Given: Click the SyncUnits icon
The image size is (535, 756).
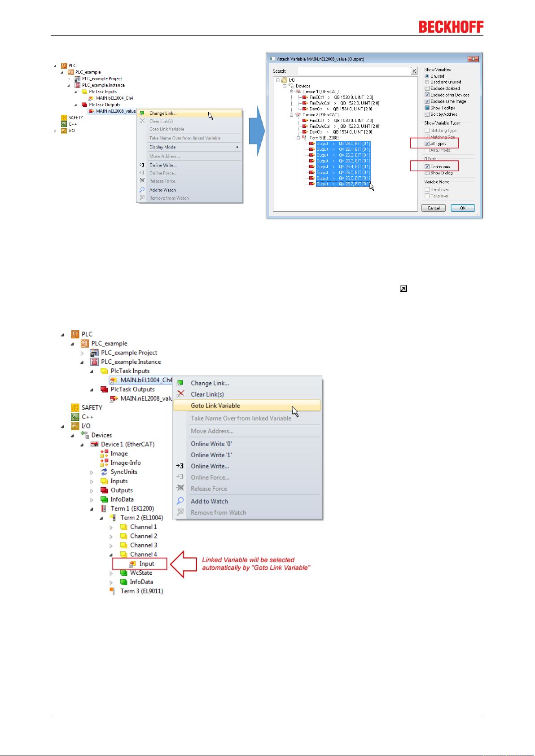Looking at the screenshot, I should pyautogui.click(x=104, y=472).
